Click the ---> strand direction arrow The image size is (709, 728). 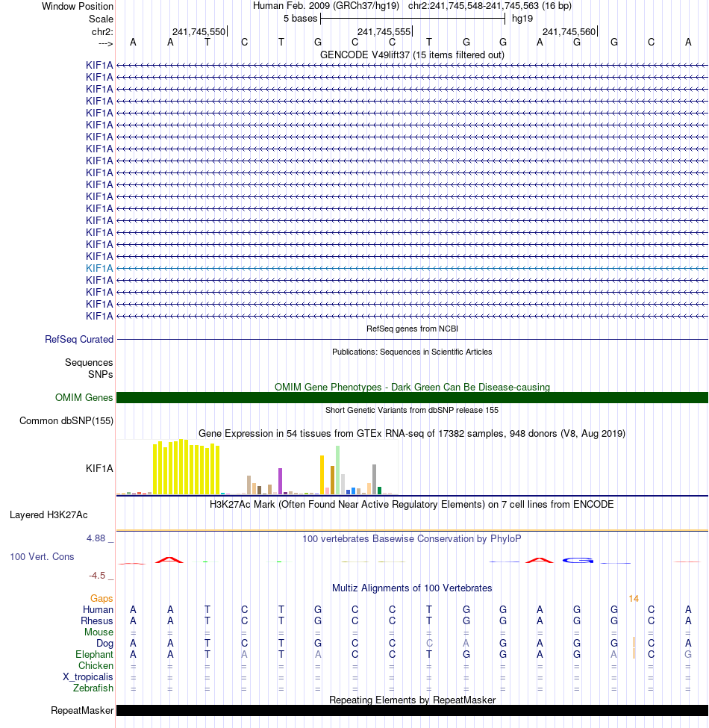tap(106, 43)
